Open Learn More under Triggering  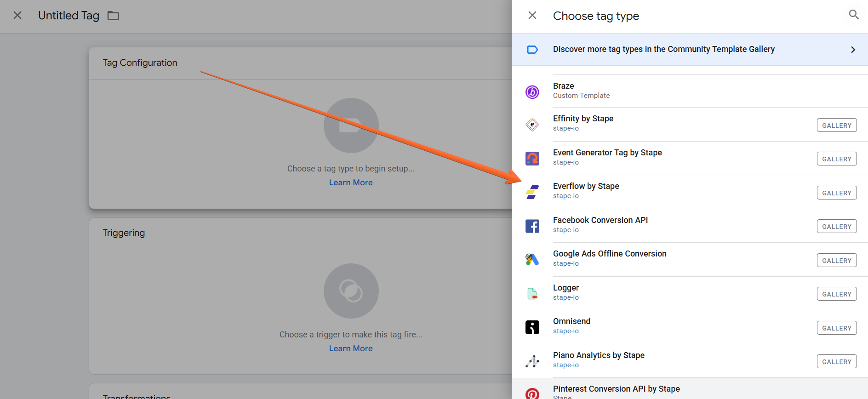point(351,348)
